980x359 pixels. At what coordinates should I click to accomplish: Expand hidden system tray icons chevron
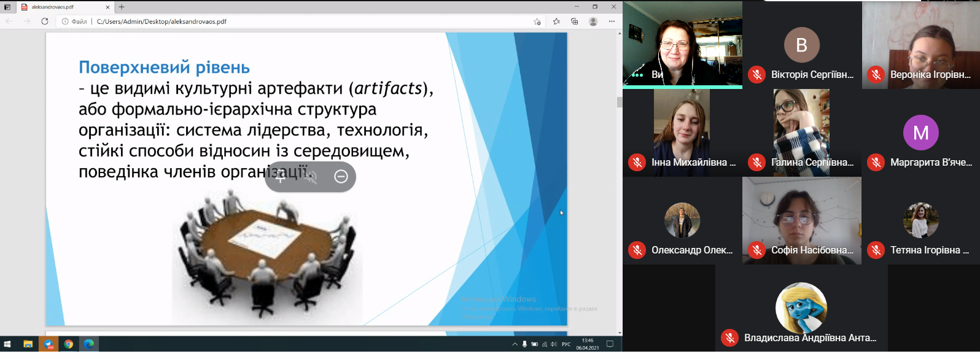point(515,344)
